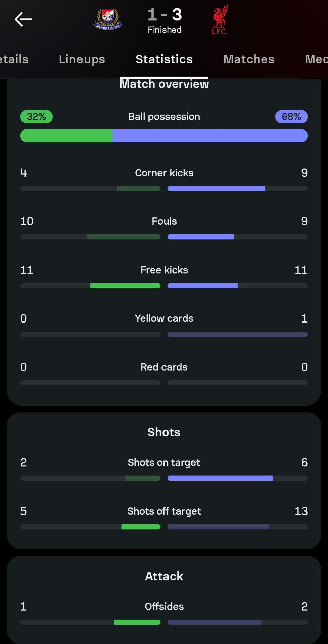Tap the Free kicks stat label
The width and height of the screenshot is (328, 644).
(164, 270)
